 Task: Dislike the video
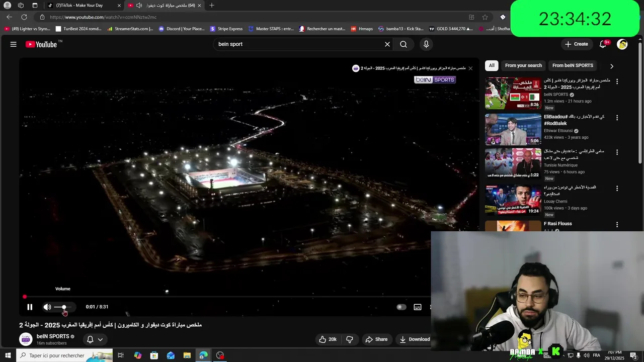pyautogui.click(x=350, y=339)
